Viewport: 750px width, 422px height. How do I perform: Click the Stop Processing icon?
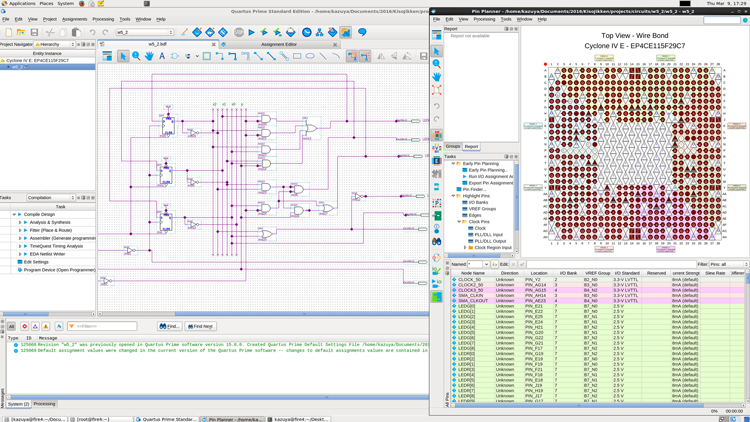[x=239, y=32]
